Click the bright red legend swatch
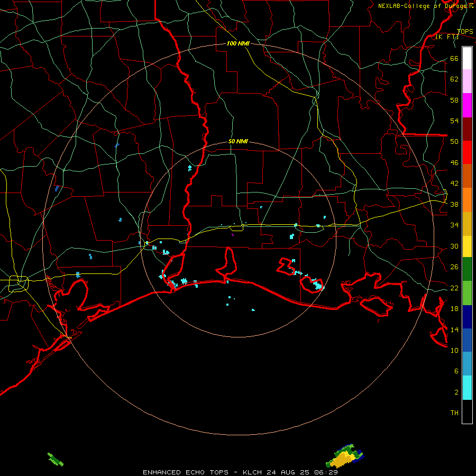 tap(467, 152)
